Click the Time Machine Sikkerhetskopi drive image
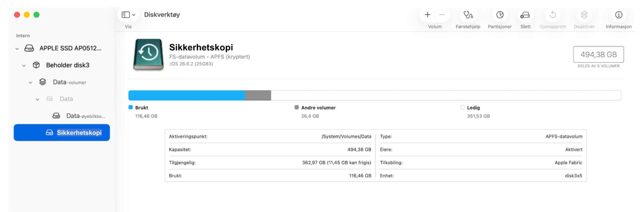 149,54
